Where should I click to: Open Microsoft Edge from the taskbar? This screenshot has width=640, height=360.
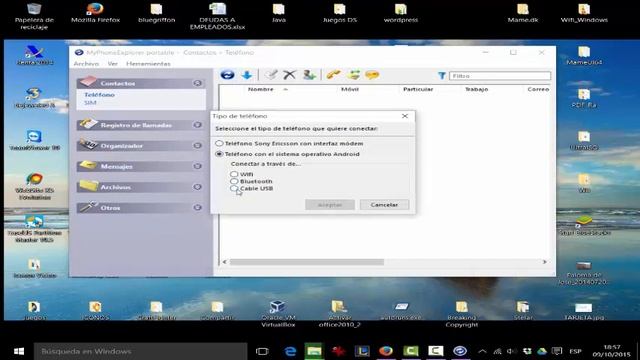tap(290, 351)
